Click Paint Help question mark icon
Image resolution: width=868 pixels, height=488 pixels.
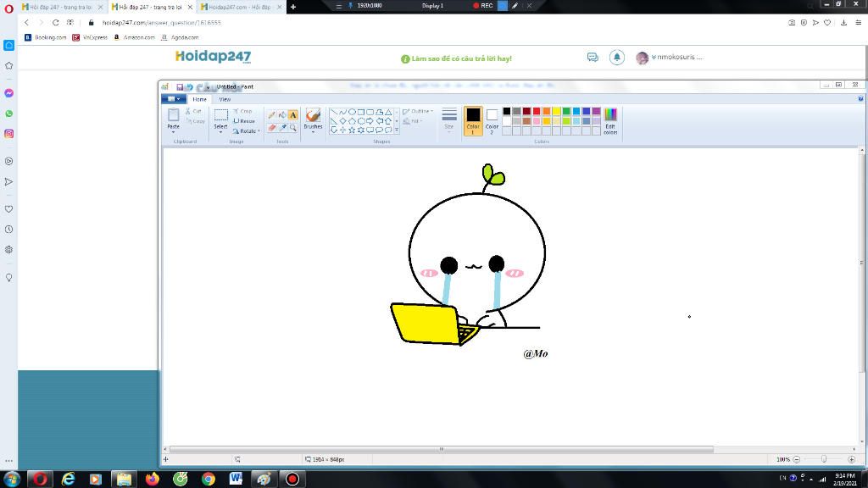860,99
